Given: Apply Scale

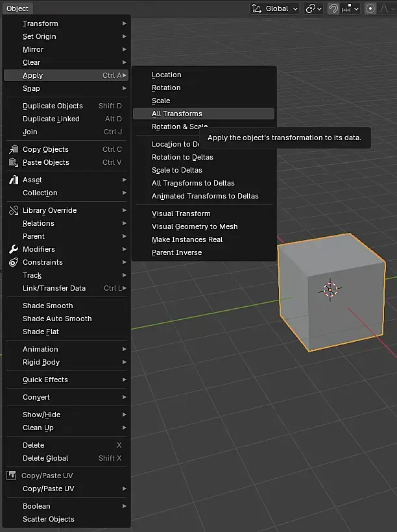Looking at the screenshot, I should pos(204,101).
